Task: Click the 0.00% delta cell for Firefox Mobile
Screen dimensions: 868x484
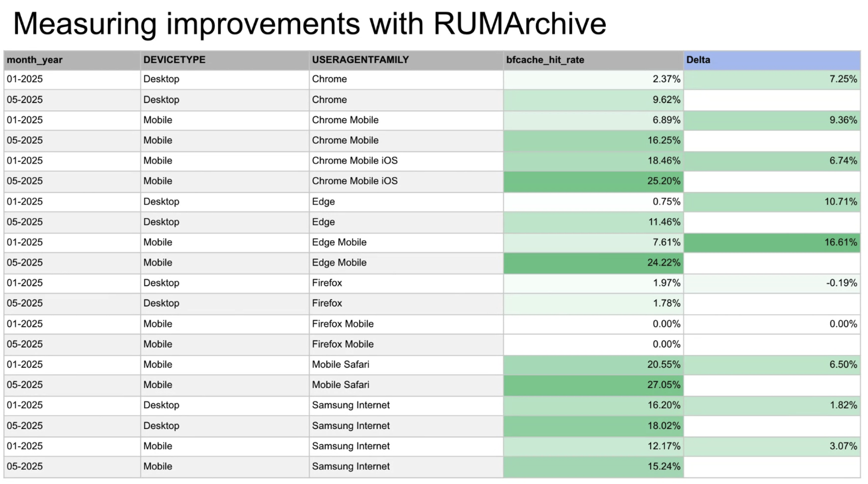Action: [772, 324]
